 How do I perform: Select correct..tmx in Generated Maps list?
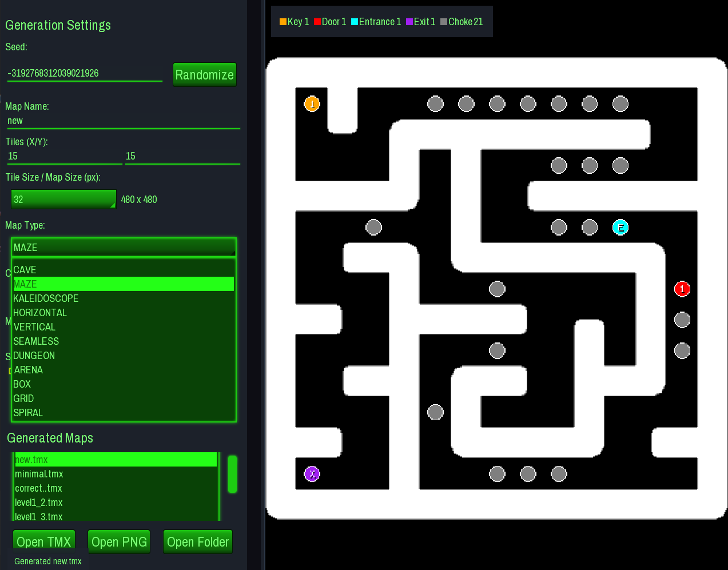pos(116,488)
